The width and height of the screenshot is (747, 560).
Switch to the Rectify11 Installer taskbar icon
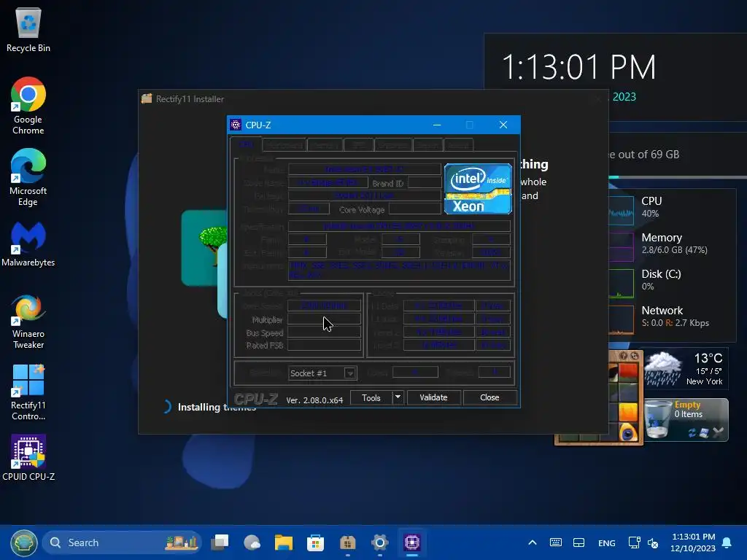coord(348,542)
